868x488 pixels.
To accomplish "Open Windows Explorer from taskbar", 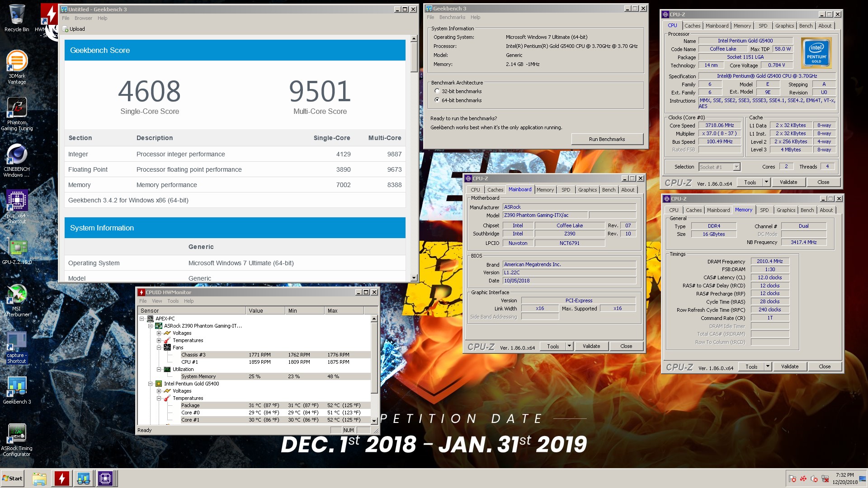I will point(39,479).
